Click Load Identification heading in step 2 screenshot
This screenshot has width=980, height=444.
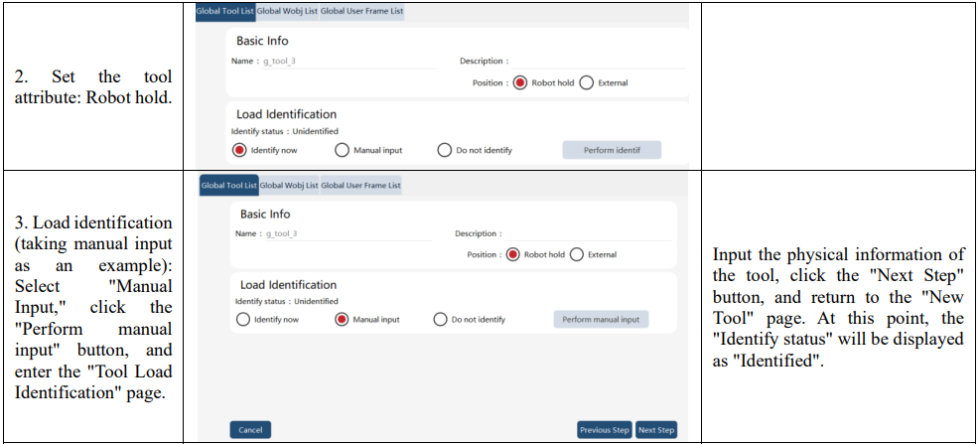pos(286,114)
